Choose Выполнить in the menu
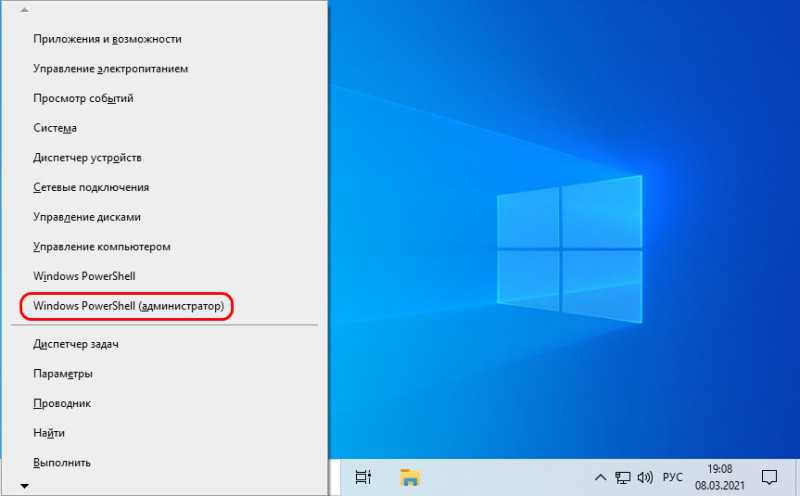 coord(164,463)
